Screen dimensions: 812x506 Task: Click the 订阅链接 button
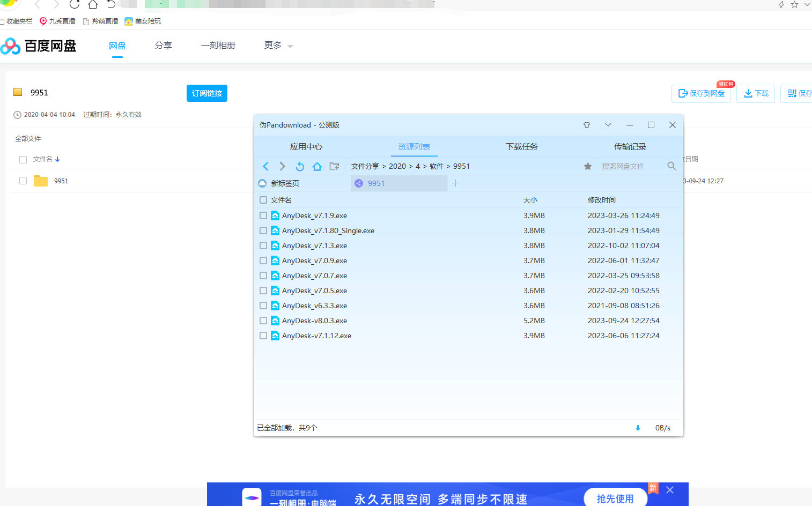(207, 93)
